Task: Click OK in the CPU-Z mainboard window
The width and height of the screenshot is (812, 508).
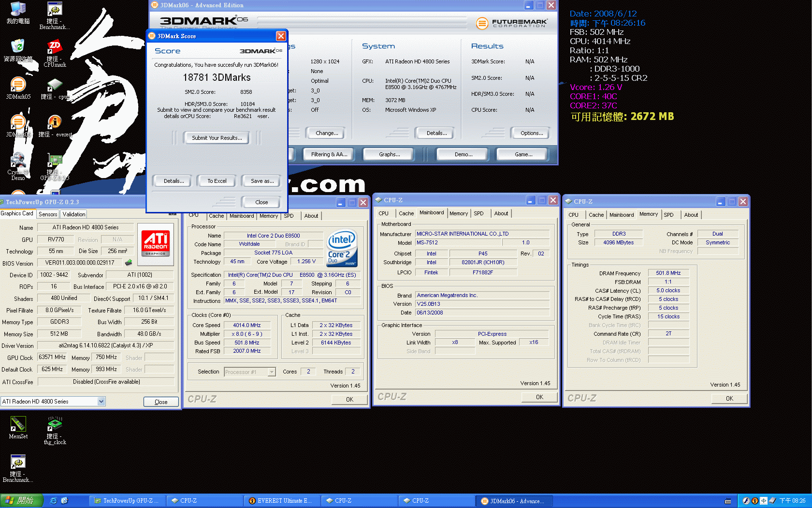Action: click(539, 397)
